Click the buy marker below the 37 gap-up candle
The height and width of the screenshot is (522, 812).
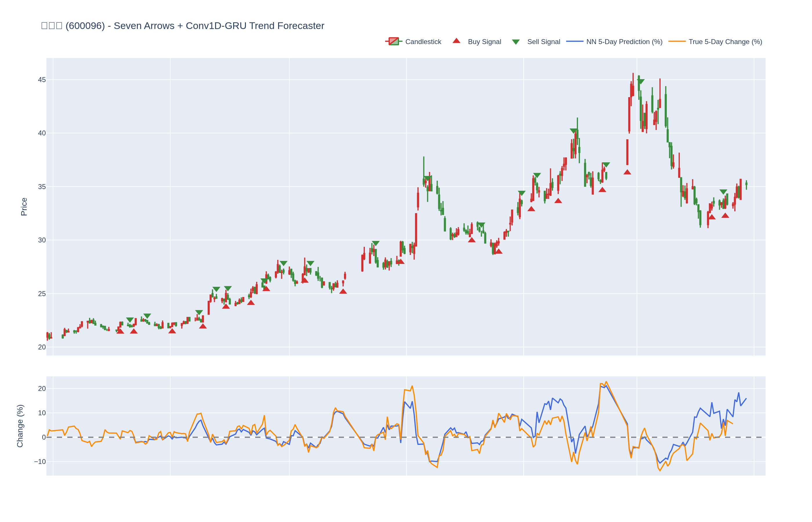pyautogui.click(x=627, y=172)
